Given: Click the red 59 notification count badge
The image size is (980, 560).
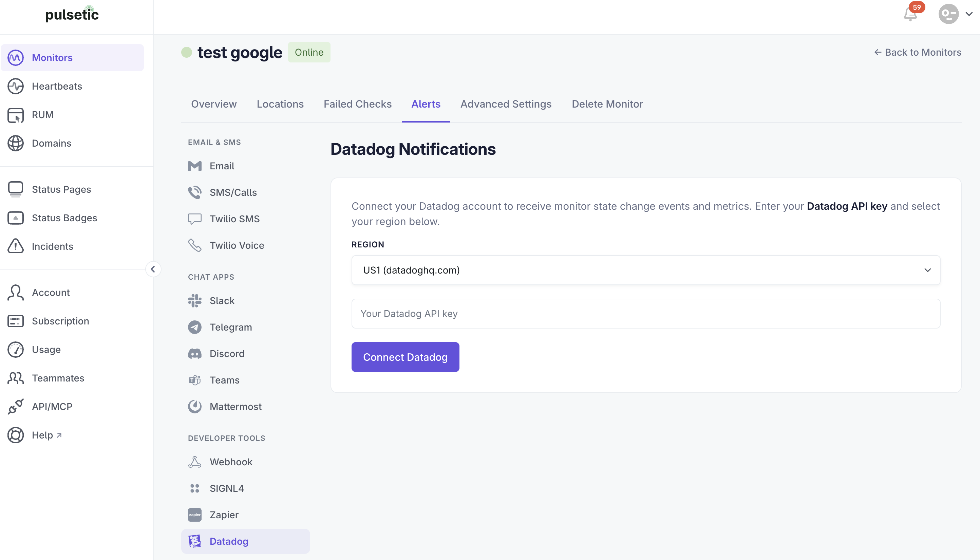Looking at the screenshot, I should [x=917, y=7].
